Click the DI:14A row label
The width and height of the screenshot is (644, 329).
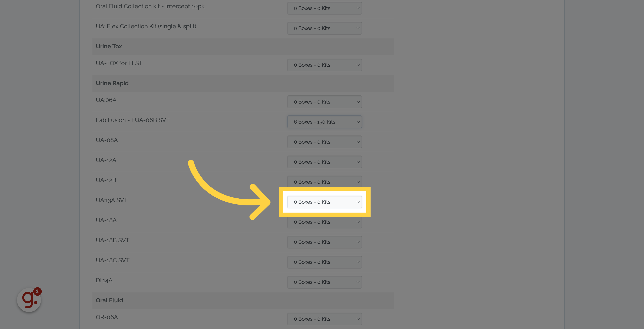pyautogui.click(x=104, y=280)
